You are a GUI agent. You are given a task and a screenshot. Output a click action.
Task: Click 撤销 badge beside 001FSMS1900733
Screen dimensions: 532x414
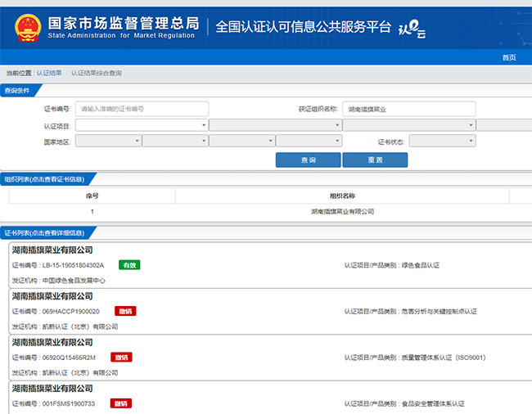121,403
